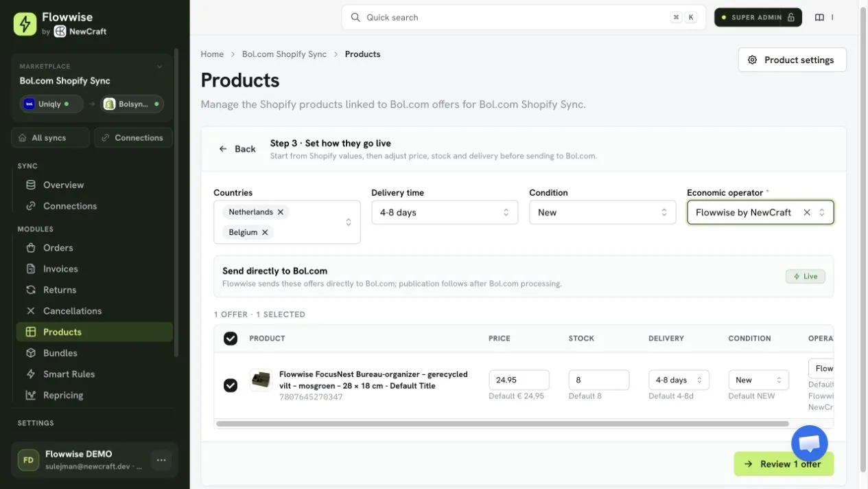The width and height of the screenshot is (868, 489).
Task: Click the Connections button beside All syncs
Action: 133,138
